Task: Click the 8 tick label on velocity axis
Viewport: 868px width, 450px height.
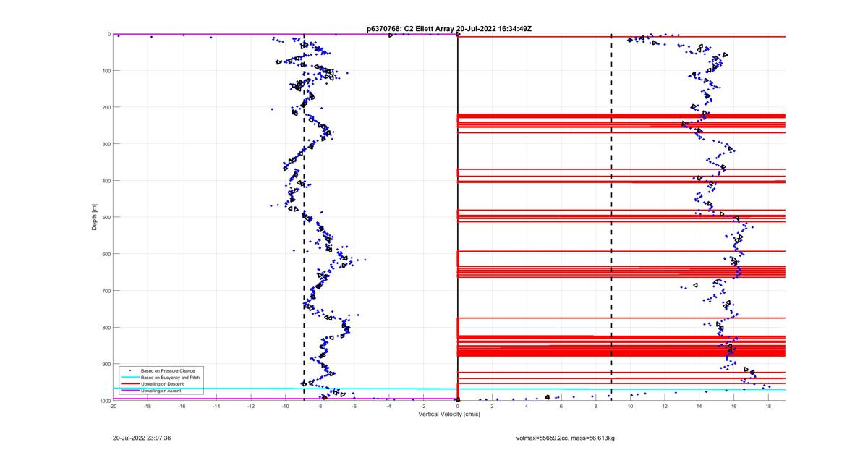Action: pos(596,407)
